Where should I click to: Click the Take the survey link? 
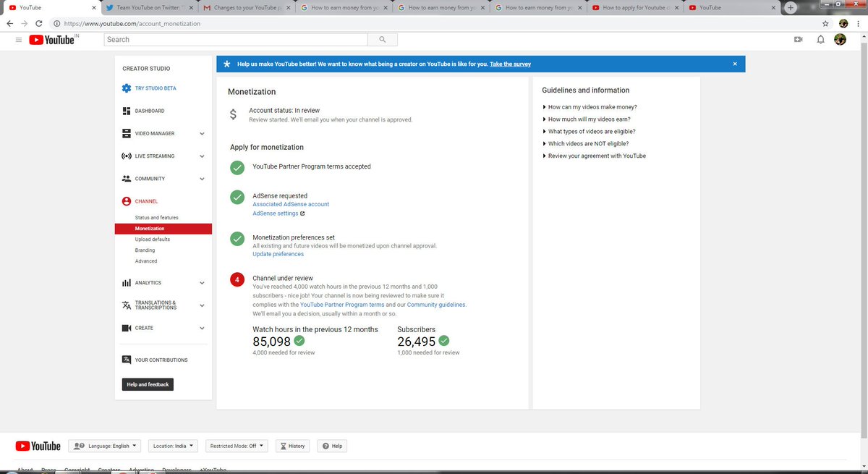510,64
